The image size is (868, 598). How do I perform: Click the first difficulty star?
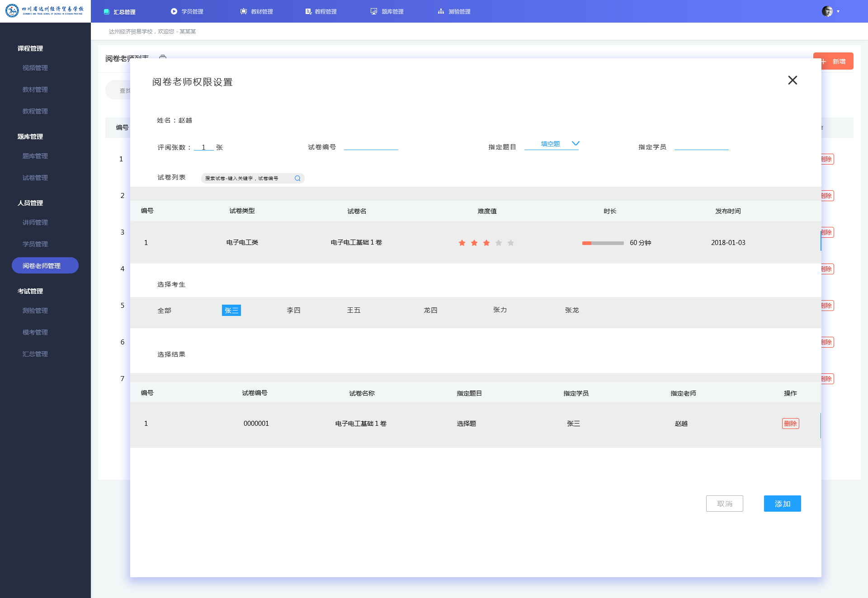(462, 243)
